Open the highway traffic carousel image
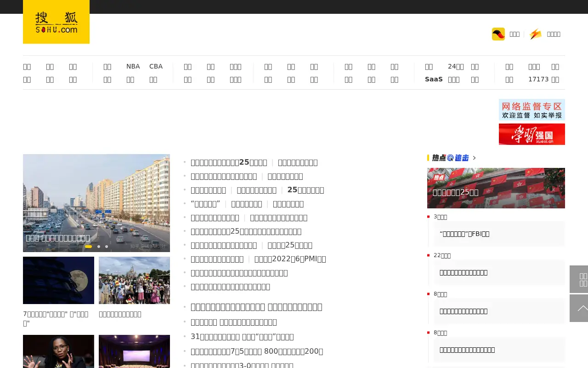The height and width of the screenshot is (368, 588). [x=96, y=203]
